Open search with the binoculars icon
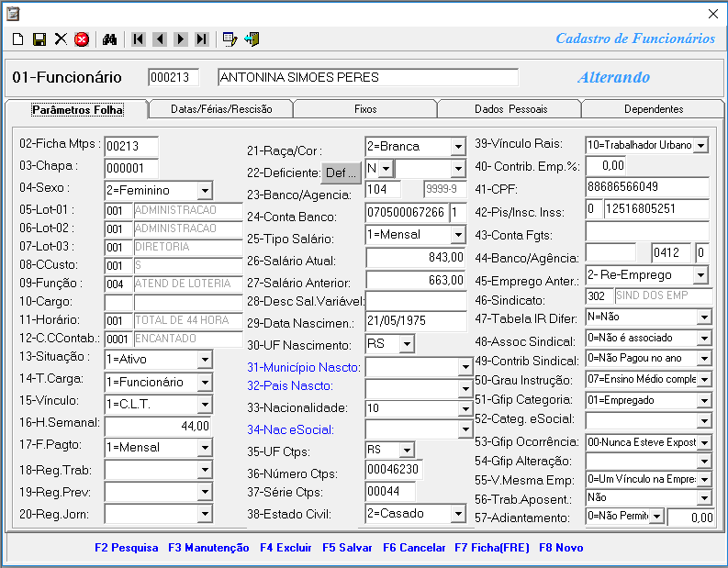The width and height of the screenshot is (728, 568). click(109, 39)
